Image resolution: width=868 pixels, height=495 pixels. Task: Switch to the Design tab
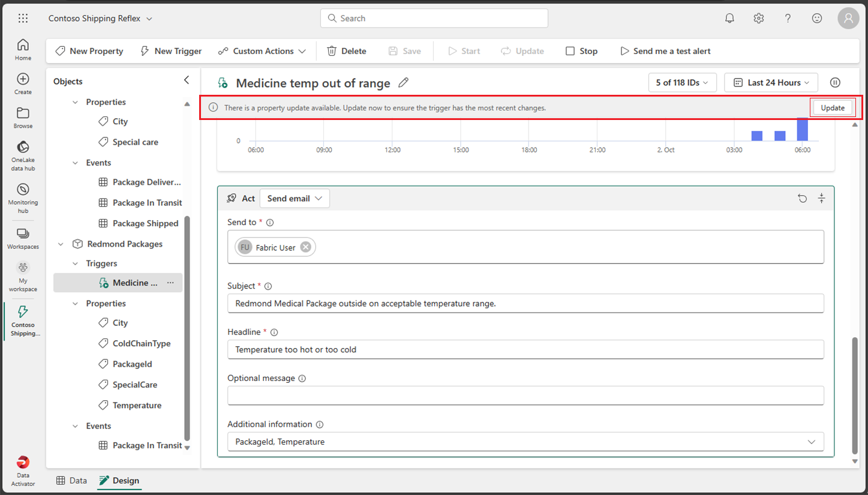[x=119, y=481]
